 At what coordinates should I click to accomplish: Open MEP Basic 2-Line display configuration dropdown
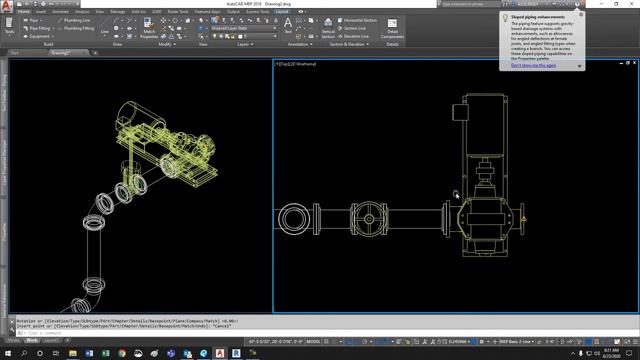tap(517, 342)
